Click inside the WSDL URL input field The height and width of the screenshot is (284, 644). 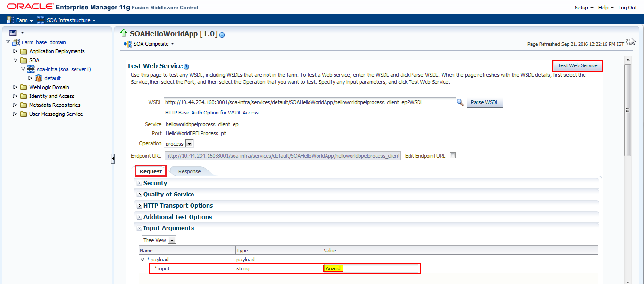click(307, 102)
